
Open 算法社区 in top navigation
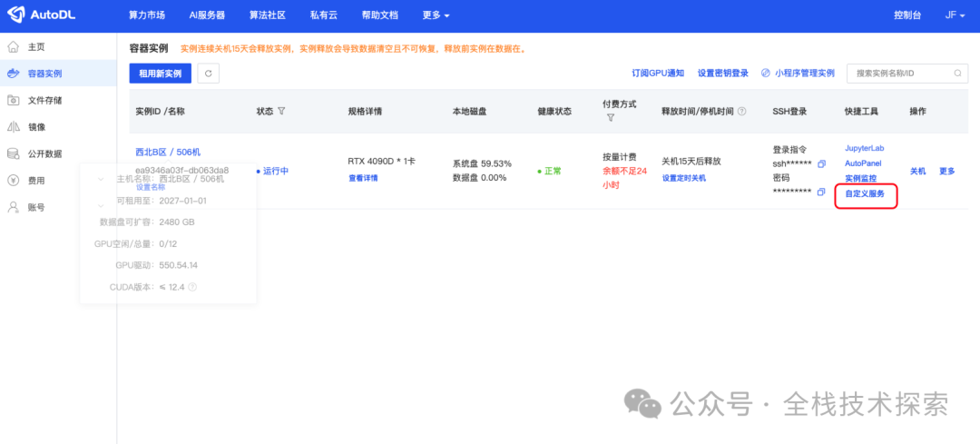point(268,15)
